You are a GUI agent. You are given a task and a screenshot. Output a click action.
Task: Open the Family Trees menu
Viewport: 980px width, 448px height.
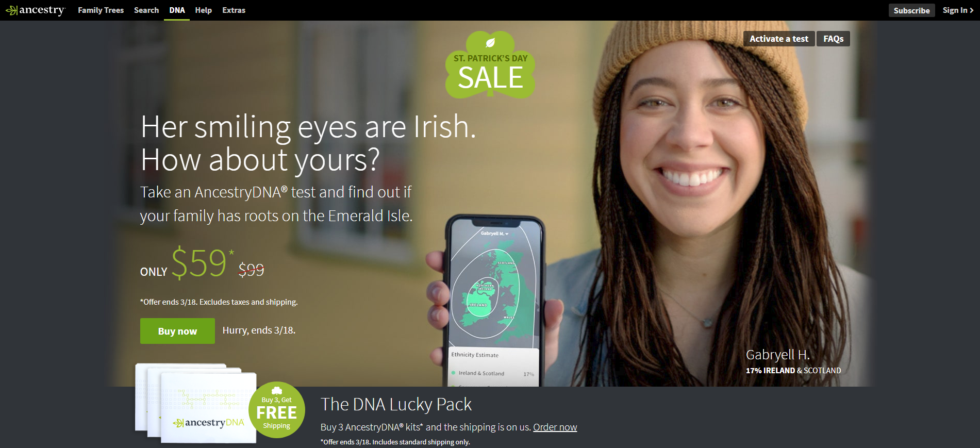(x=101, y=10)
